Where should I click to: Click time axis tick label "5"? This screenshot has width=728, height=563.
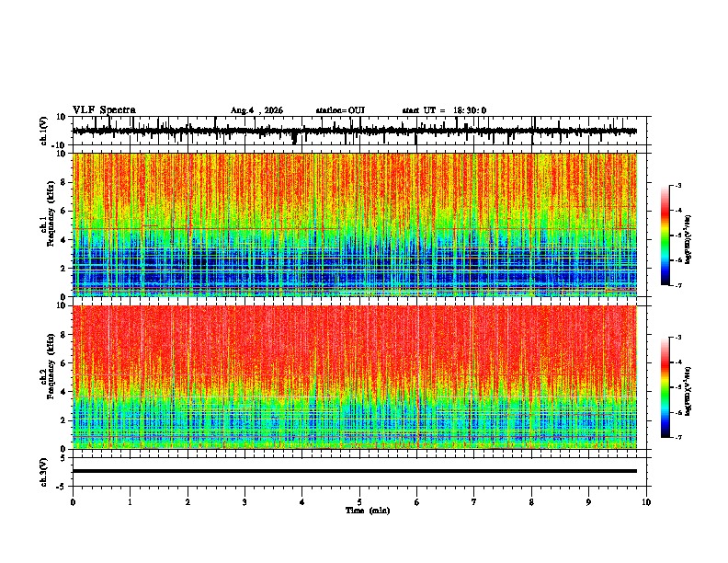[x=359, y=502]
